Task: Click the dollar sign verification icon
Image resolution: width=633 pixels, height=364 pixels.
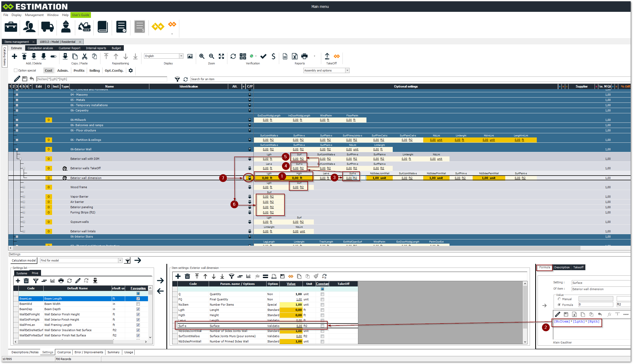Action: pos(273,56)
